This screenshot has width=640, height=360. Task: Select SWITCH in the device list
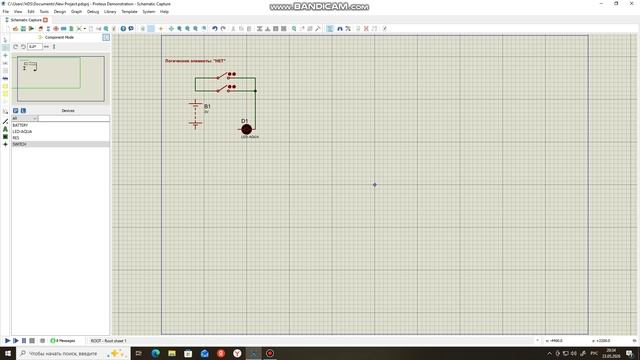(x=60, y=144)
